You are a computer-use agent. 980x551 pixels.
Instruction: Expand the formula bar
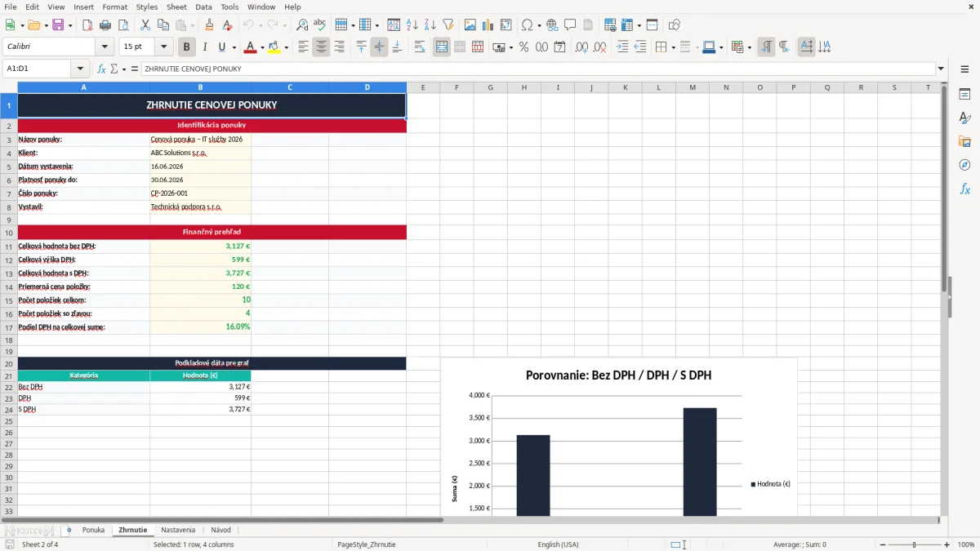941,69
